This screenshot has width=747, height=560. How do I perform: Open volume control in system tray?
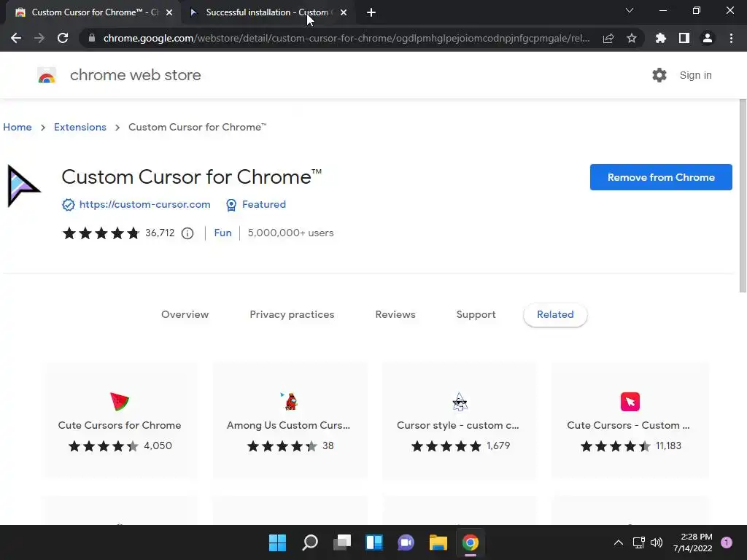(657, 542)
